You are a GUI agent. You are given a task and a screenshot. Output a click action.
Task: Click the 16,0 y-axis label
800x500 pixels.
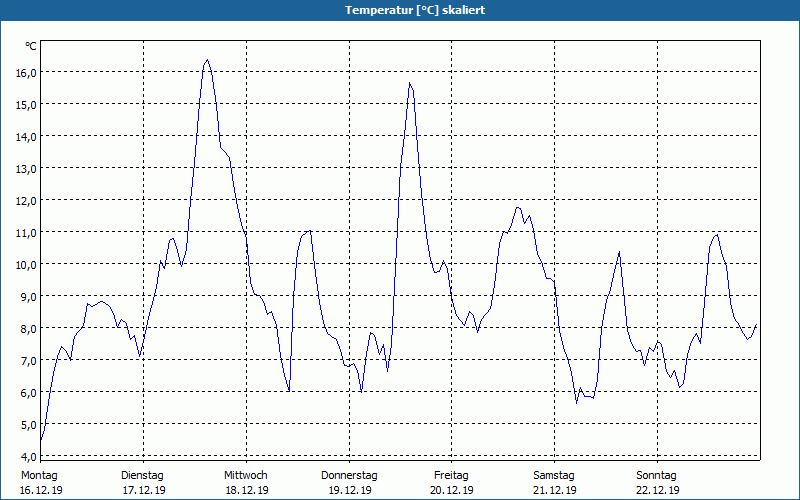pyautogui.click(x=26, y=72)
